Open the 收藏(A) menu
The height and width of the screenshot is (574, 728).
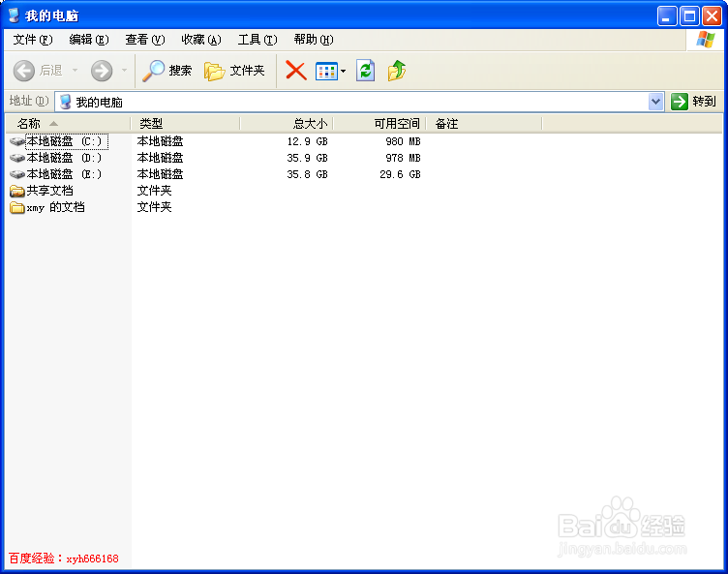pos(201,40)
